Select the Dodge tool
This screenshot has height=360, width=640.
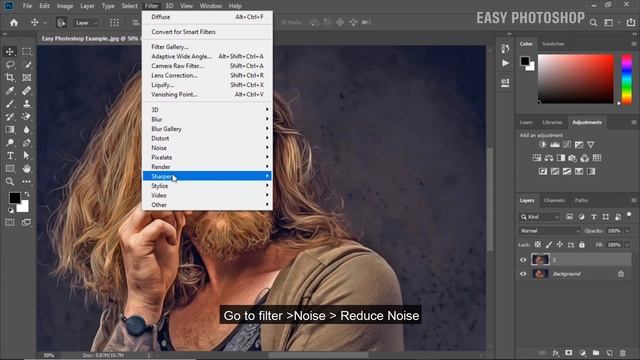click(10, 143)
